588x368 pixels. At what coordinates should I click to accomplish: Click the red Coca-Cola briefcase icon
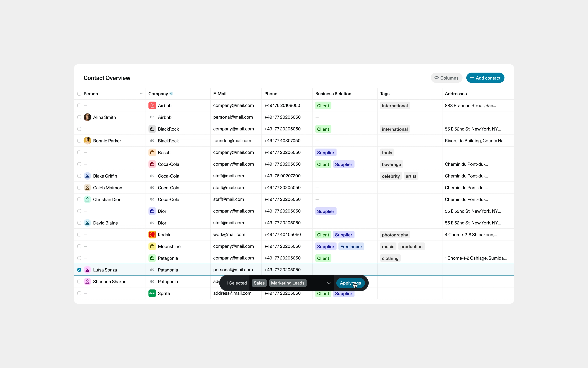click(x=152, y=164)
